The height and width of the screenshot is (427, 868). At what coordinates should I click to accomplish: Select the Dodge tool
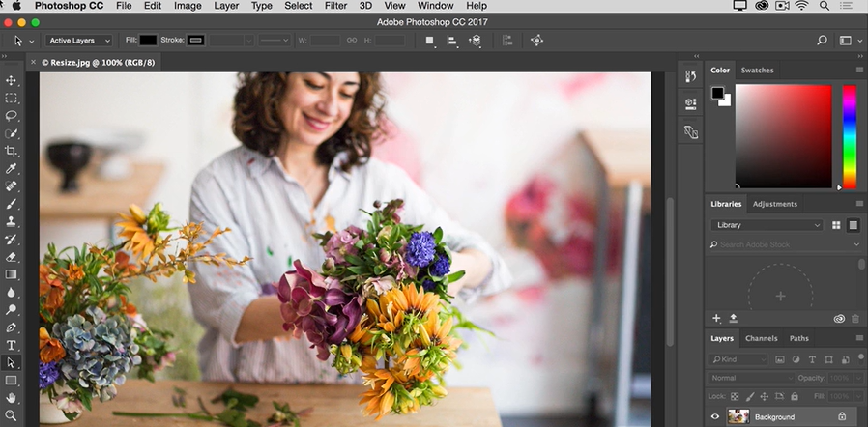11,310
